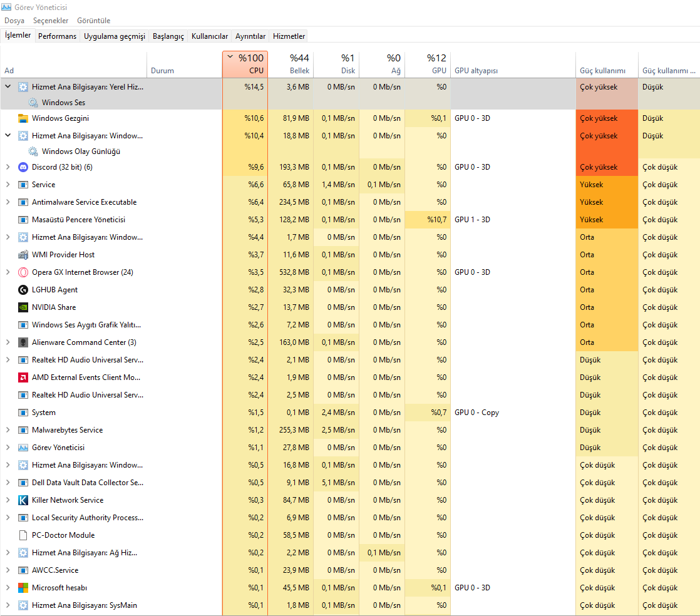Sort by the Bellek column header

(x=291, y=64)
